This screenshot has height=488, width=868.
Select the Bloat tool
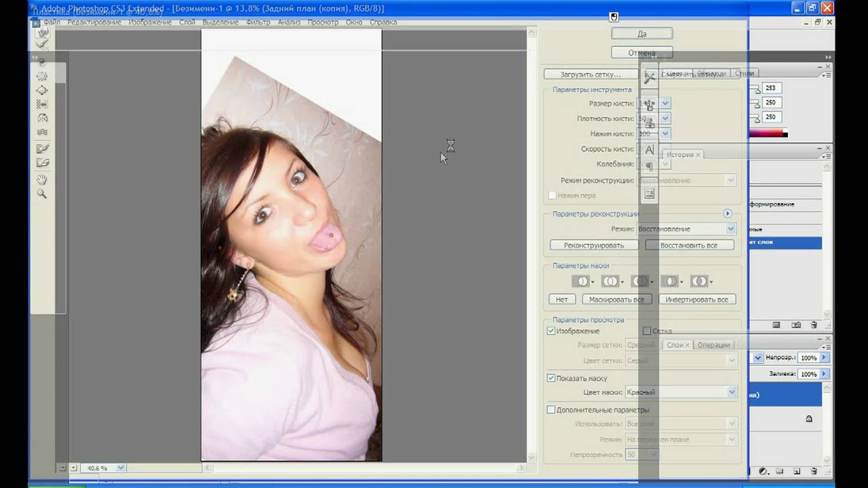42,90
